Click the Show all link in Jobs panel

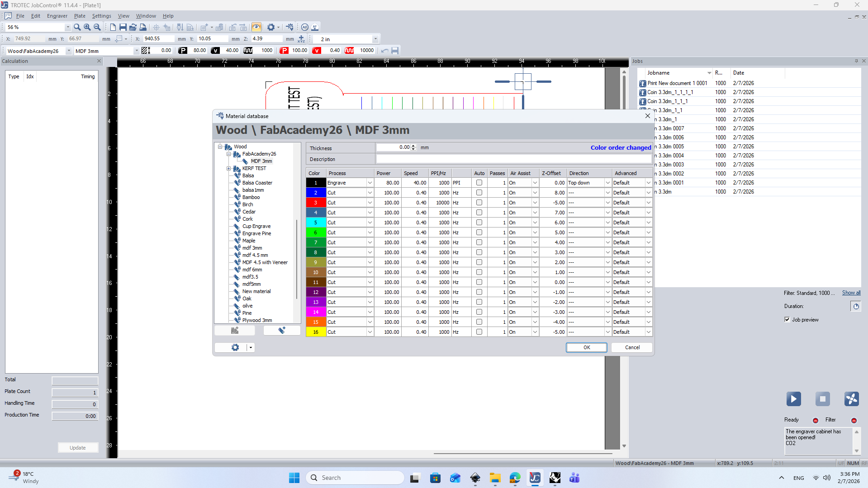[x=851, y=293]
